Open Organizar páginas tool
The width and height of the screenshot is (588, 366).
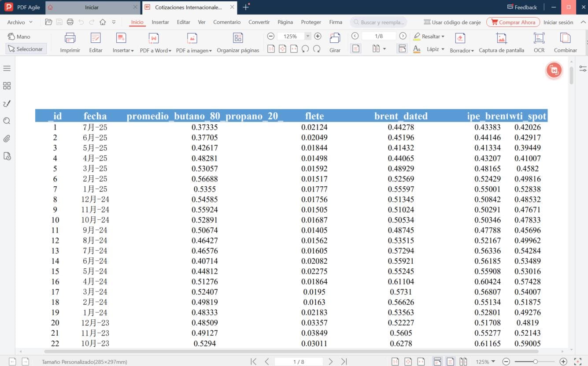point(238,42)
